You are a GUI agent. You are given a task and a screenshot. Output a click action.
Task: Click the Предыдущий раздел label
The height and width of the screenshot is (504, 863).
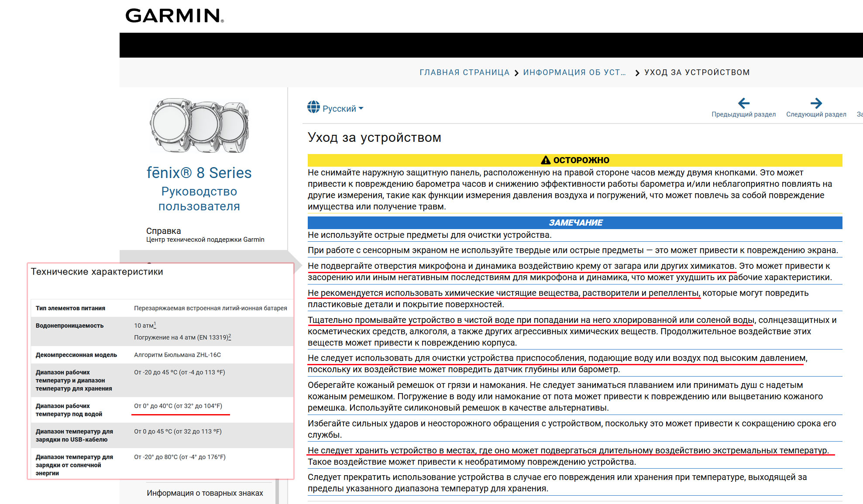click(743, 114)
